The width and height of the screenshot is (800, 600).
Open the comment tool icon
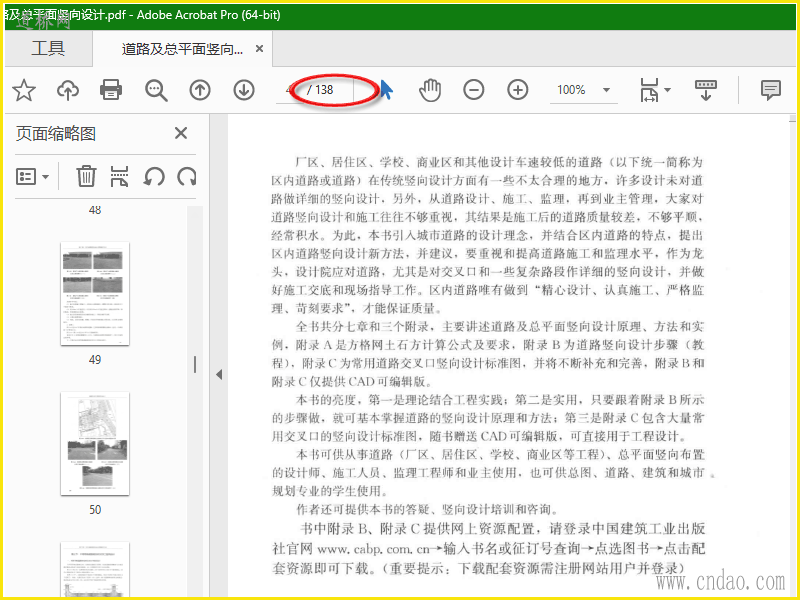pyautogui.click(x=770, y=90)
